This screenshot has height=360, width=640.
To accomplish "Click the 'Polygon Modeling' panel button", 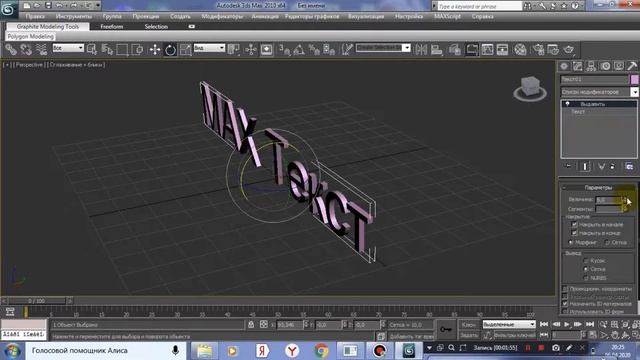I will tap(31, 36).
